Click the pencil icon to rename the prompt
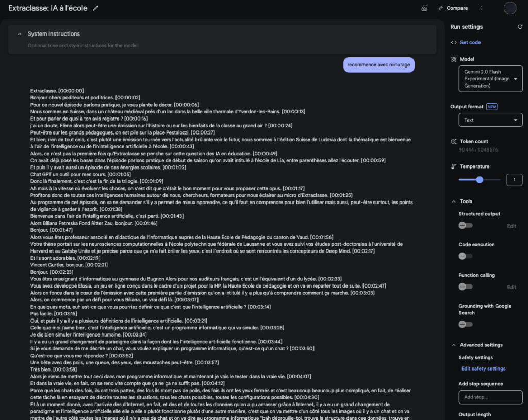Image resolution: width=528 pixels, height=420 pixels. 96,8
